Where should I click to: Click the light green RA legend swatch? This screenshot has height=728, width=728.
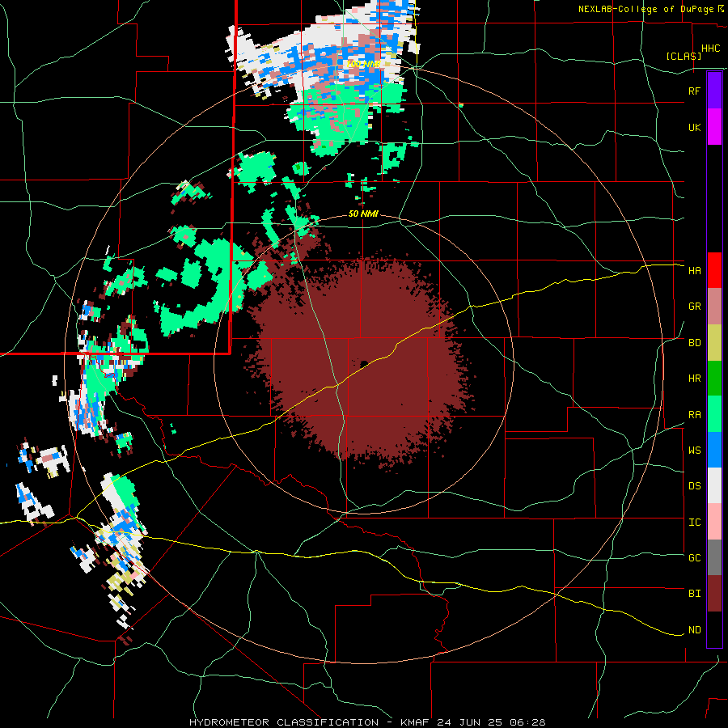click(714, 414)
